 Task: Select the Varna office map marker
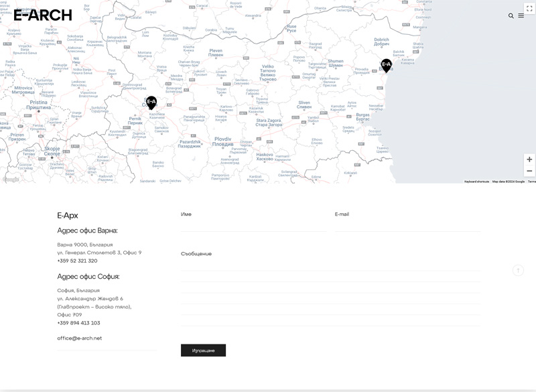(387, 66)
